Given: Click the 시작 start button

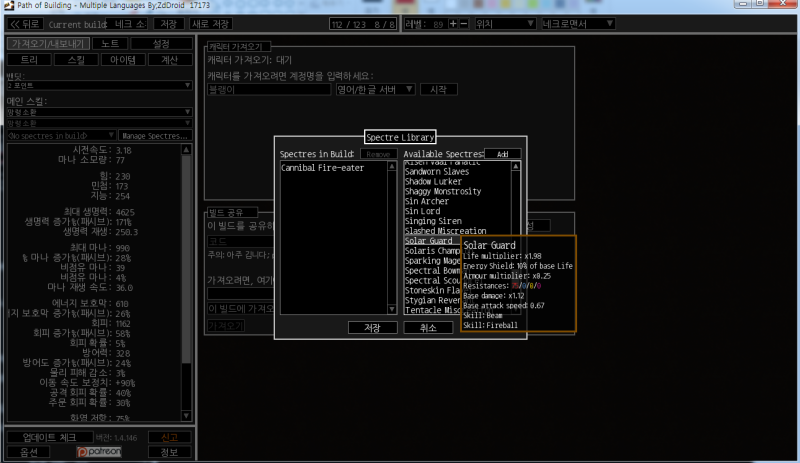Looking at the screenshot, I should point(438,89).
